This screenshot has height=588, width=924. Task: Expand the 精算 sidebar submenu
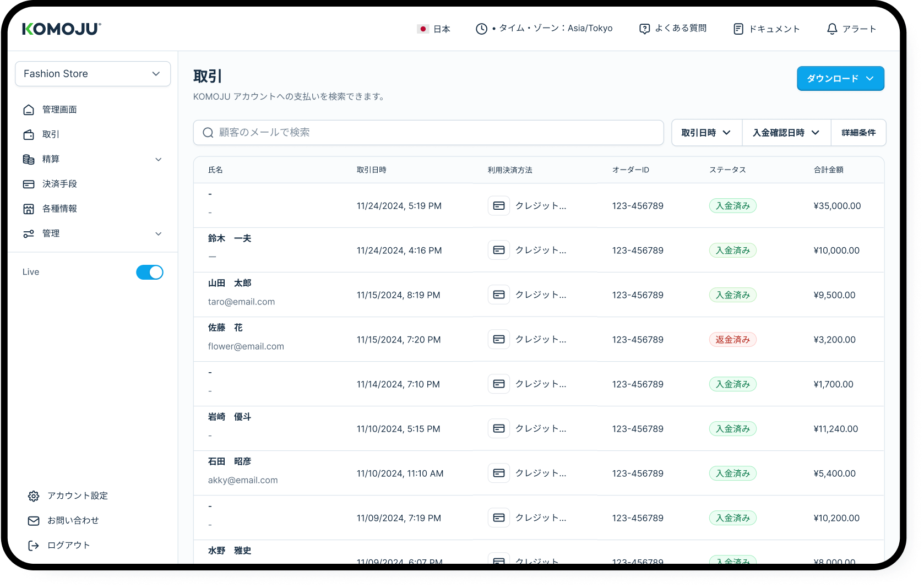point(159,160)
